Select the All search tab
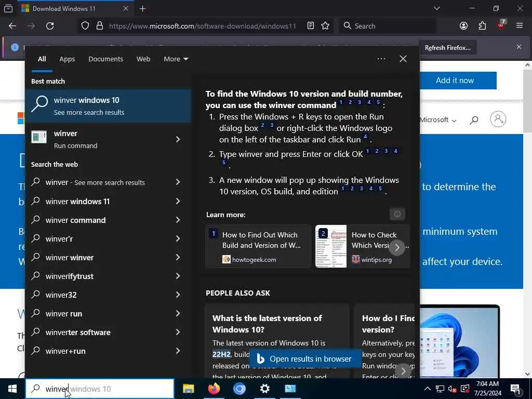 point(42,59)
